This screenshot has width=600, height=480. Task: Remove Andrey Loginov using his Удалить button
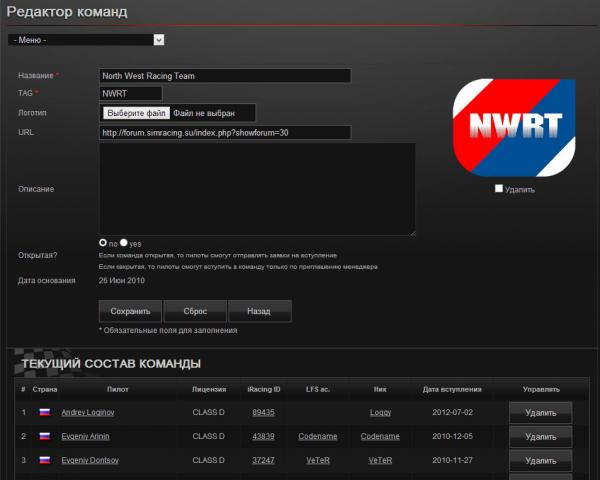(x=540, y=412)
